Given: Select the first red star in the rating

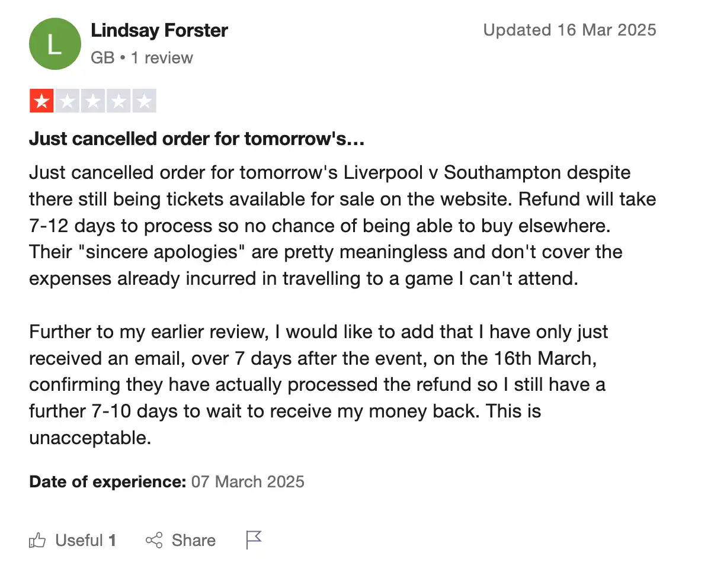Looking at the screenshot, I should coord(41,100).
